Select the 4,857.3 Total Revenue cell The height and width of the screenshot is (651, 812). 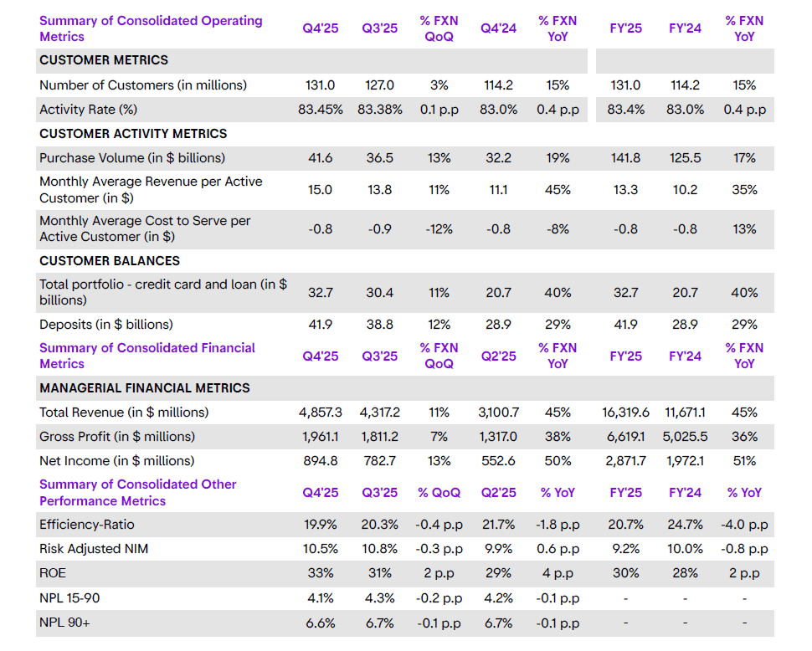point(320,412)
